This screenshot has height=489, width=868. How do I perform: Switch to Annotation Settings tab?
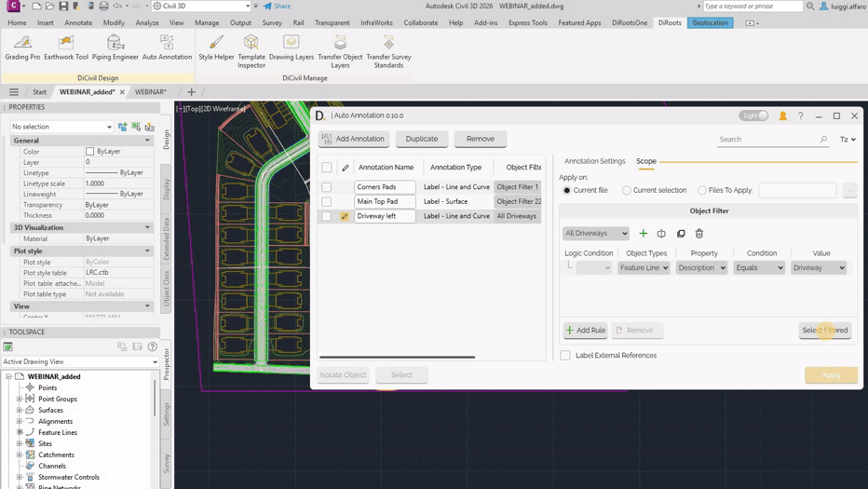pyautogui.click(x=594, y=161)
